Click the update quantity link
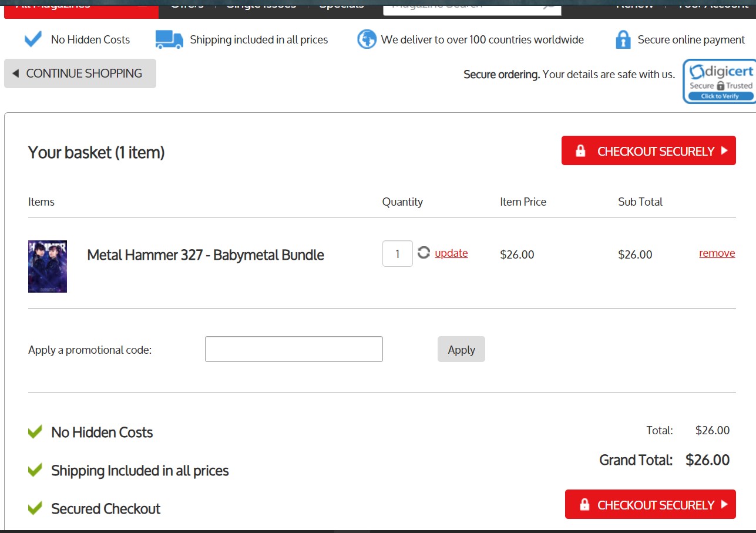 click(451, 253)
